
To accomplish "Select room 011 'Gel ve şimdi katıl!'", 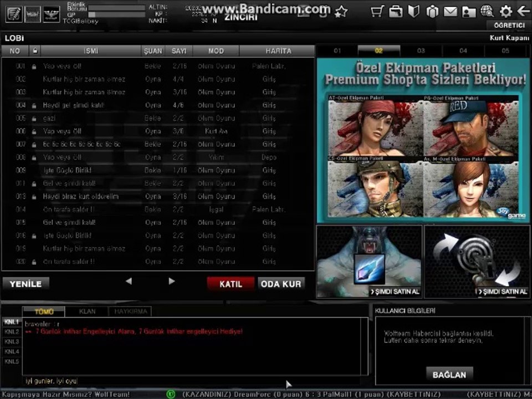I will [x=158, y=183].
